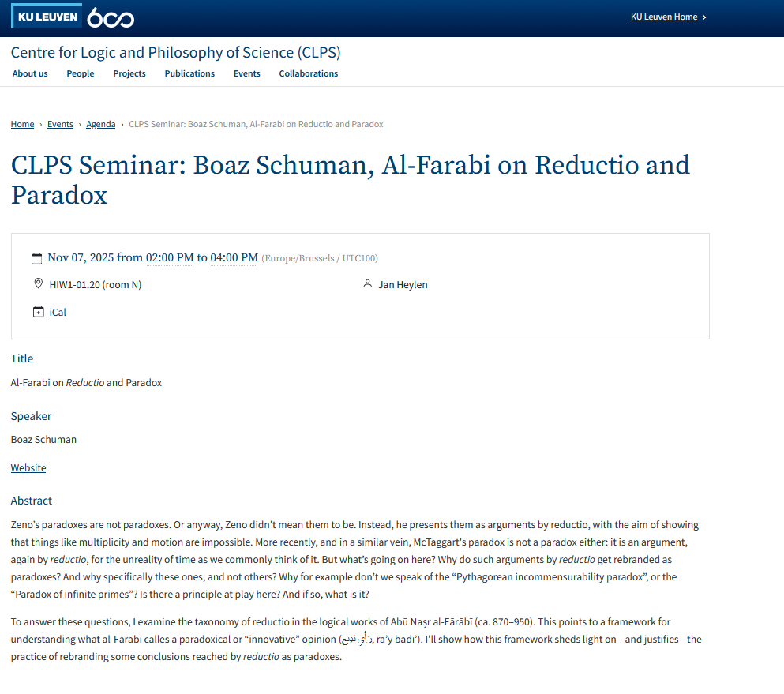Click the iCal add-to-calendar icon
This screenshot has height=694, width=784.
(x=38, y=312)
